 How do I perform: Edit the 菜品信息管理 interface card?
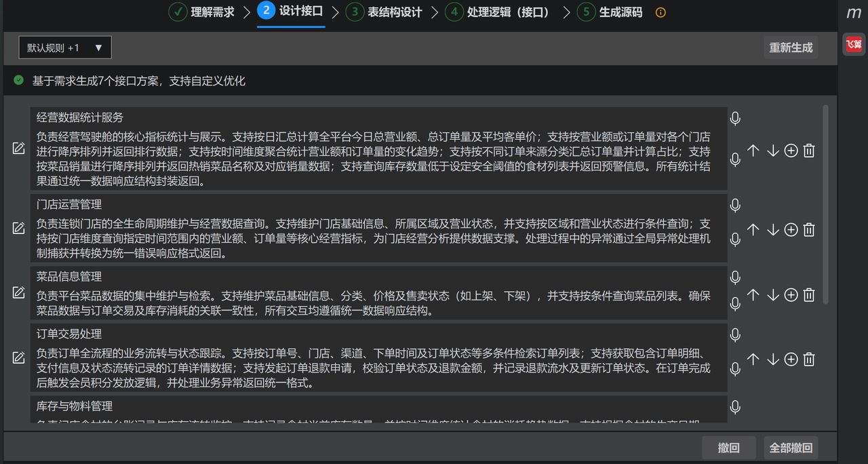[x=18, y=293]
